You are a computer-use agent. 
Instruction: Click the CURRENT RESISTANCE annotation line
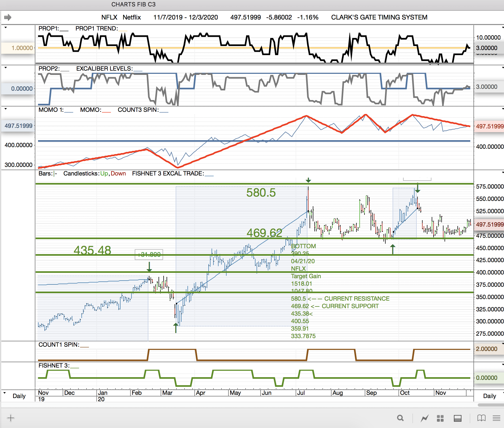pos(340,299)
